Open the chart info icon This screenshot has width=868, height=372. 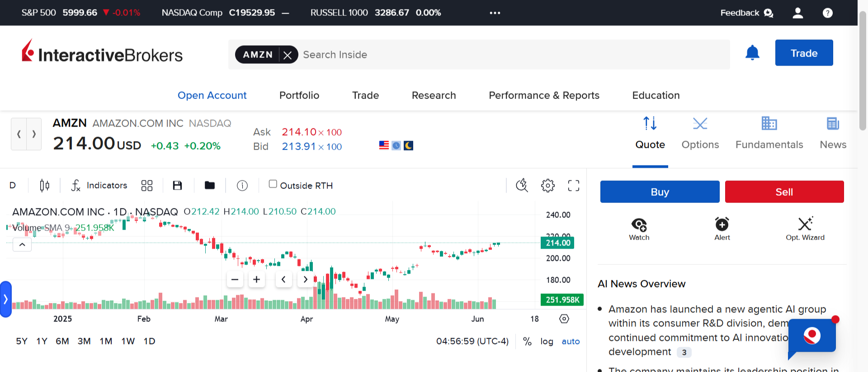click(x=242, y=185)
